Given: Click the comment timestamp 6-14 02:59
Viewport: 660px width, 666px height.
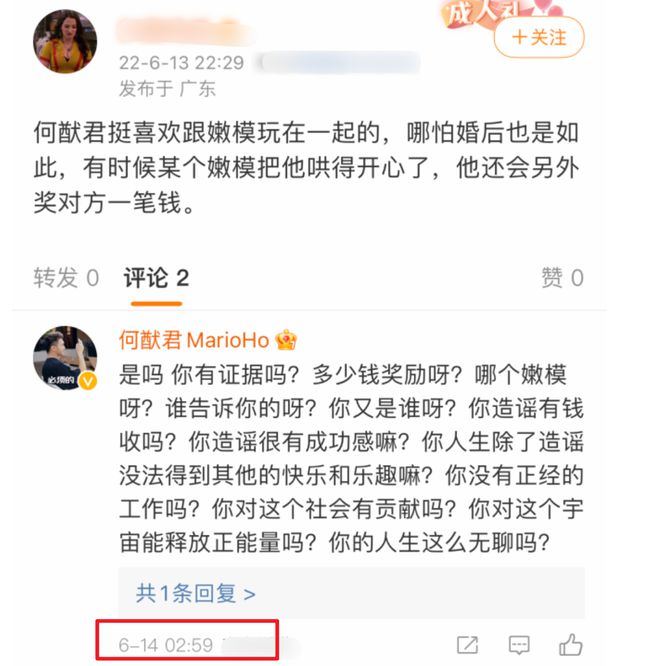Looking at the screenshot, I should 166,645.
